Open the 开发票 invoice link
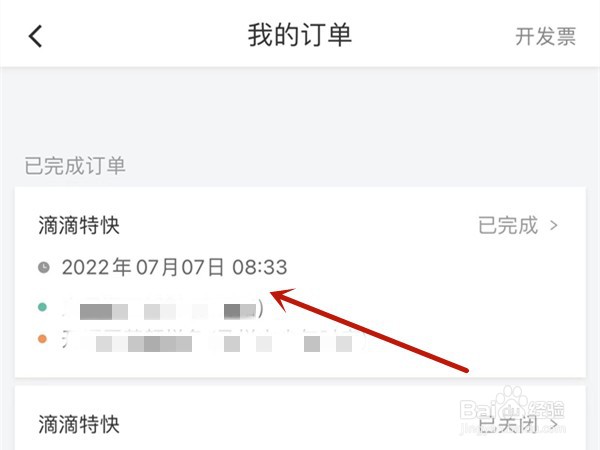The height and width of the screenshot is (450, 600). (545, 37)
